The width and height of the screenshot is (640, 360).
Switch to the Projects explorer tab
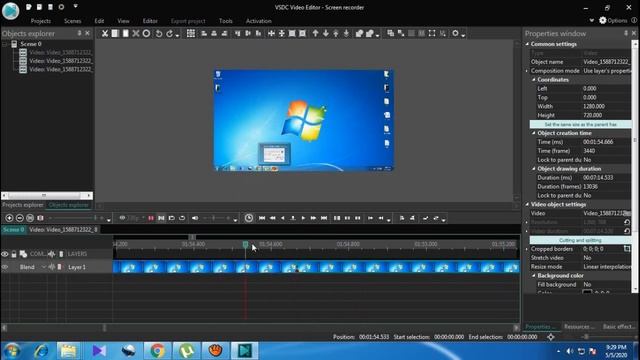pos(22,205)
